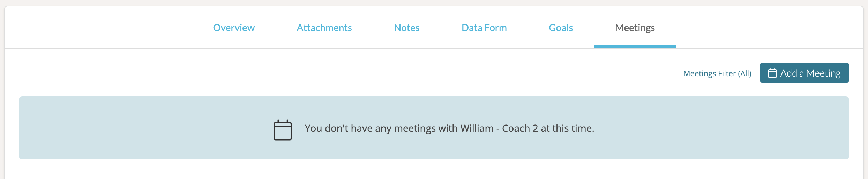This screenshot has height=179, width=868.
Task: View the Goals tab
Action: point(561,28)
